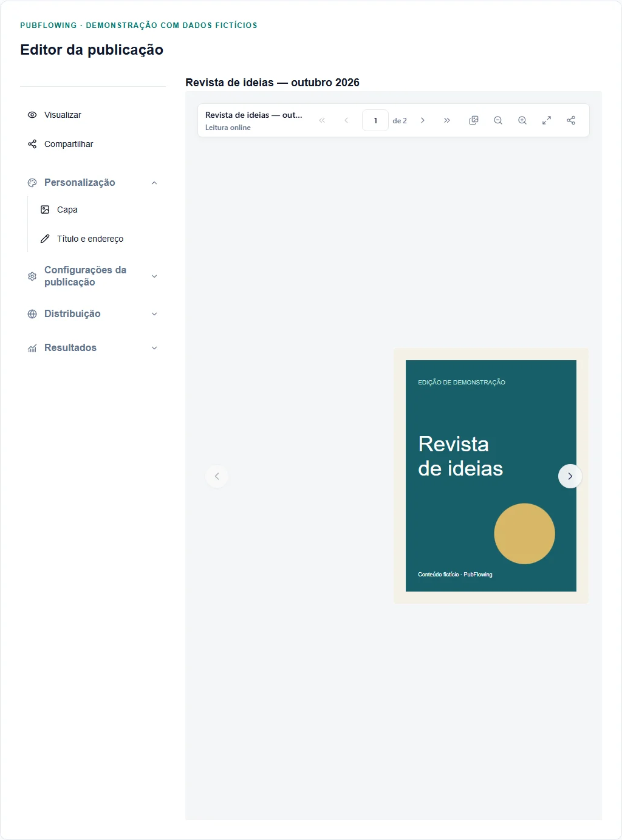Screen dimensions: 622x840
Task: Flip to previous page with left arrow button
Action: point(217,476)
